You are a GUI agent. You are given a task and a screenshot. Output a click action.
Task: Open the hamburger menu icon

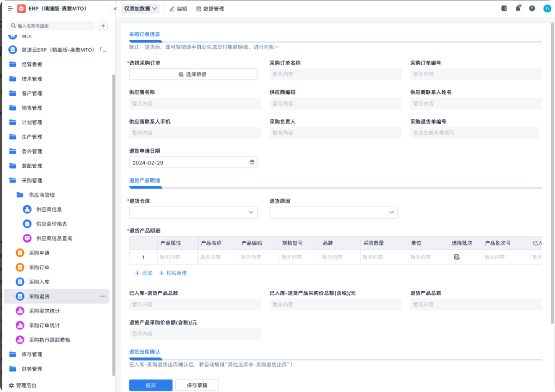10,8
